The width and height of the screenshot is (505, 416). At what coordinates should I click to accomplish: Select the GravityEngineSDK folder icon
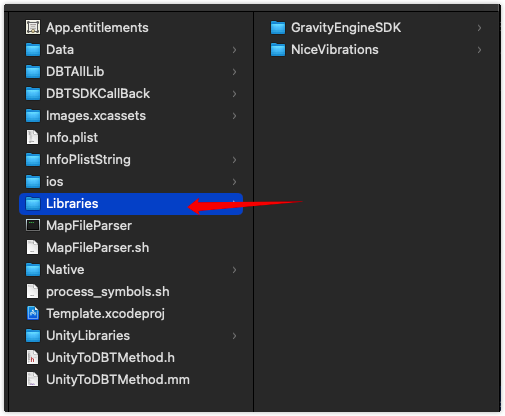point(278,27)
